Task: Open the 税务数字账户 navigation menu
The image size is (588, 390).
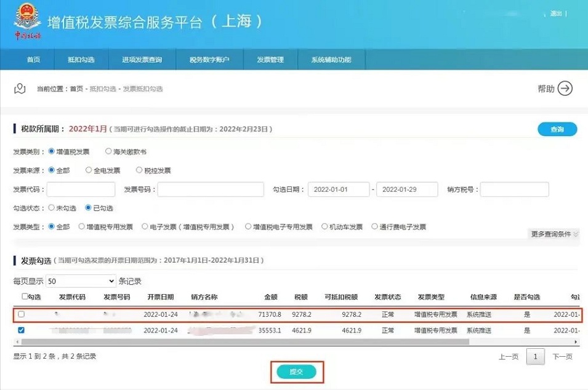Action: 209,60
